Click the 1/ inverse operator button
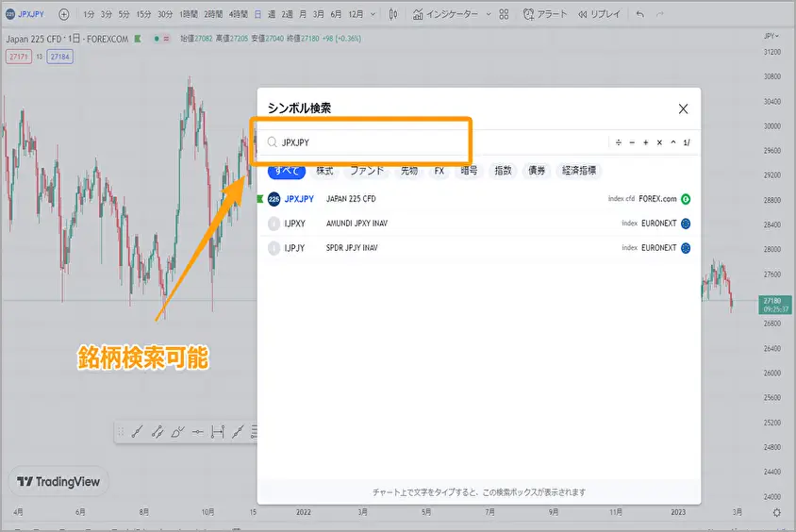Viewport: 796px width, 532px height. [687, 142]
